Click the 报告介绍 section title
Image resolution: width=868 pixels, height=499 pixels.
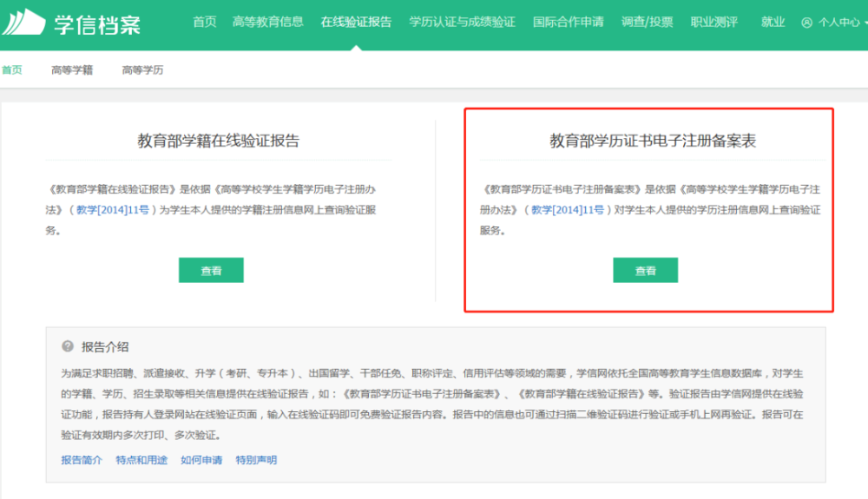pos(105,347)
